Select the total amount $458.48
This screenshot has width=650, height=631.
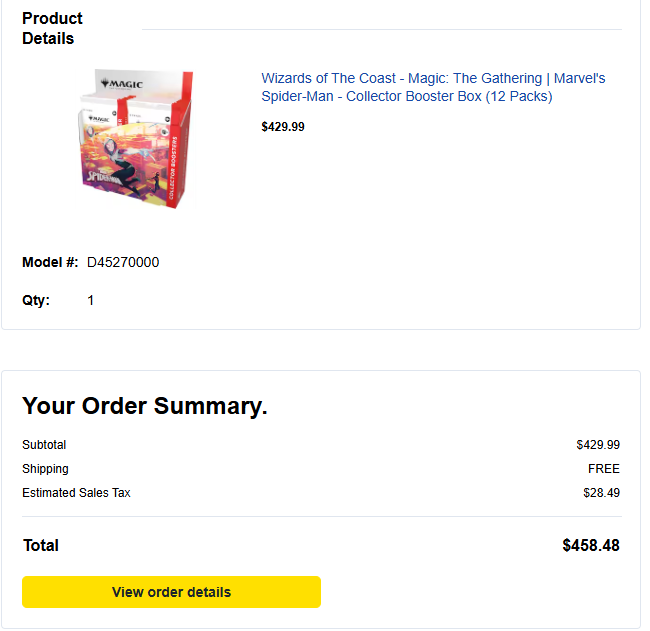pyautogui.click(x=591, y=546)
